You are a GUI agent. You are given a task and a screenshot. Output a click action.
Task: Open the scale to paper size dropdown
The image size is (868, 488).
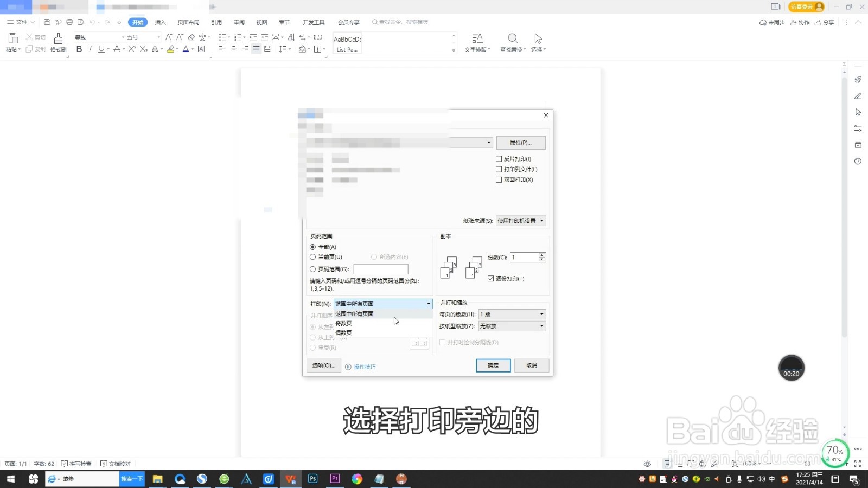click(512, 326)
